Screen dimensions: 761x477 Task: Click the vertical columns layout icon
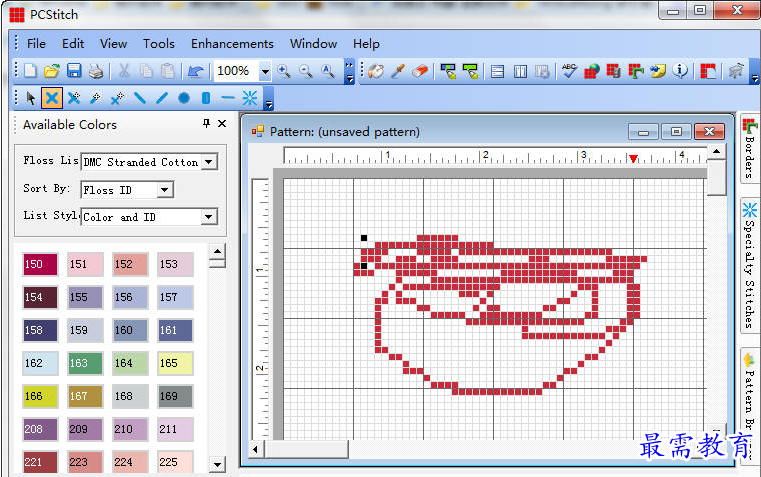520,72
